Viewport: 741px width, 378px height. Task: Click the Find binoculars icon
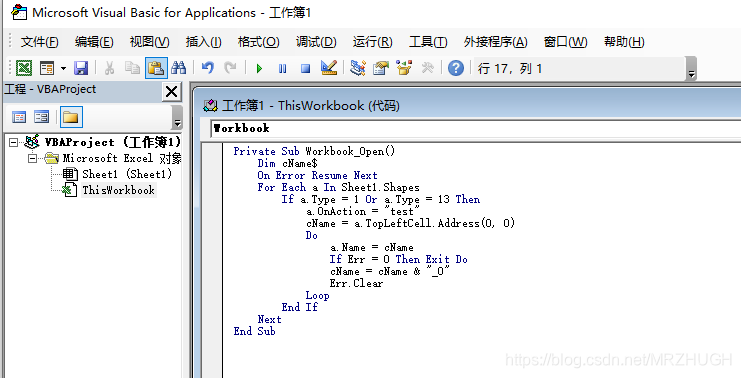point(179,69)
